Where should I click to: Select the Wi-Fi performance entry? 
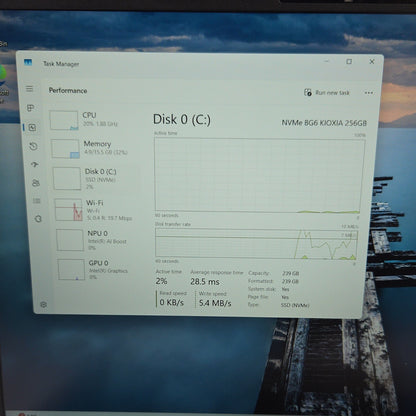pos(96,210)
